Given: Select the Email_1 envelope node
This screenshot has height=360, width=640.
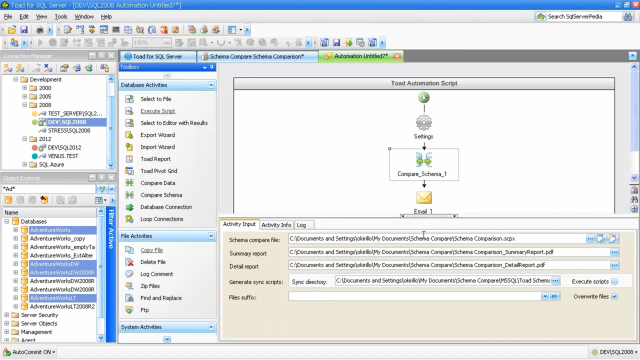Looking at the screenshot, I should pyautogui.click(x=424, y=198).
